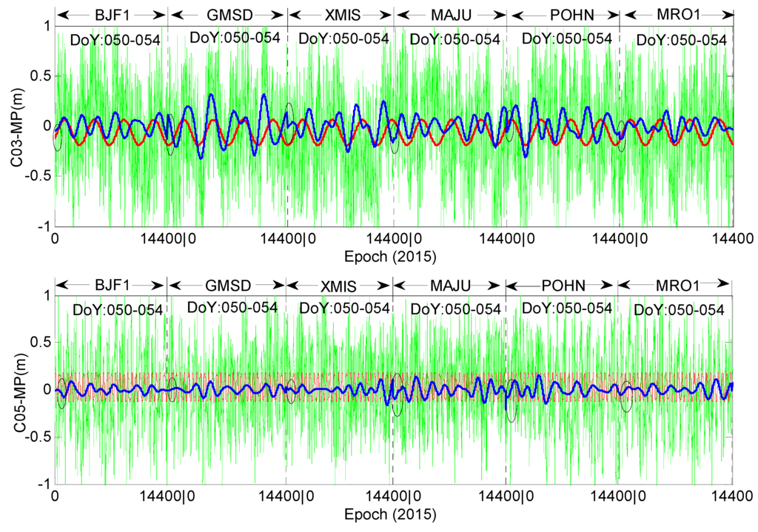This screenshot has height=532, width=758.
Task: Click the DoY:050-054 text below BJF1 in the C03-MP plot
Action: pos(115,40)
